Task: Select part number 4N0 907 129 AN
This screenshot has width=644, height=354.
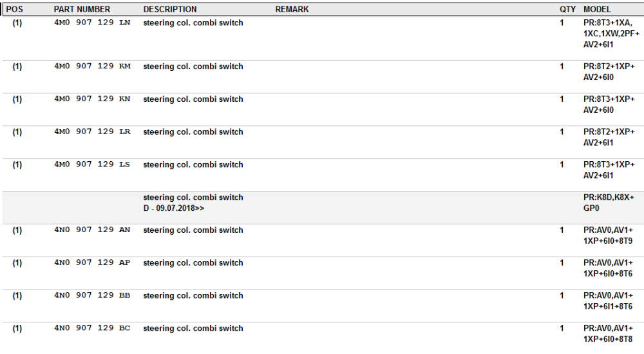Action: (x=92, y=230)
